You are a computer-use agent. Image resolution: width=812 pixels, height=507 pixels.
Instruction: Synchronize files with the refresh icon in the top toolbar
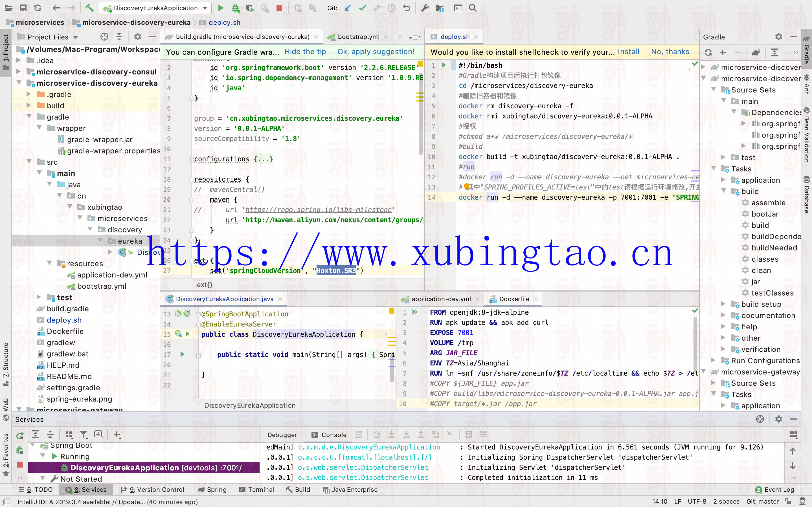tap(38, 8)
